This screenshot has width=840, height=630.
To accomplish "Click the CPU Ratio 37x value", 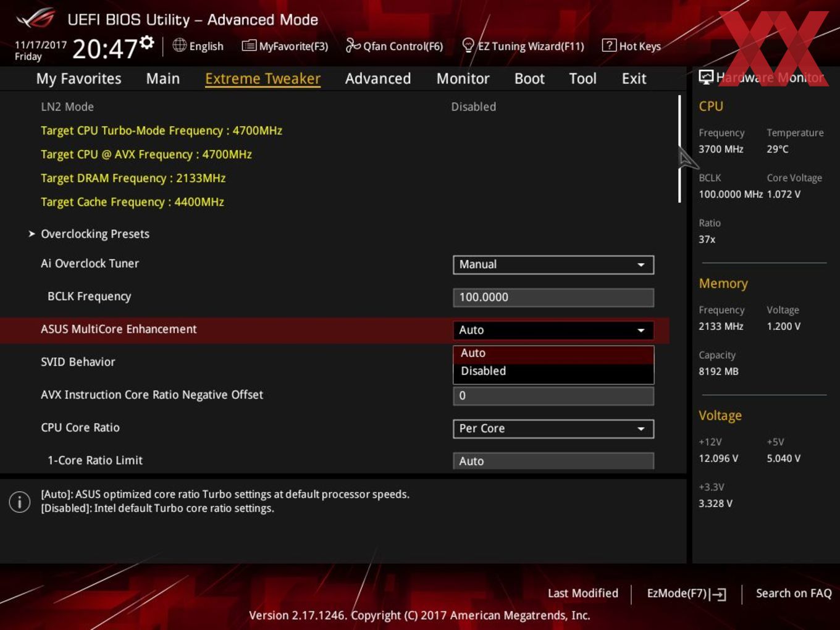I will pyautogui.click(x=707, y=239).
